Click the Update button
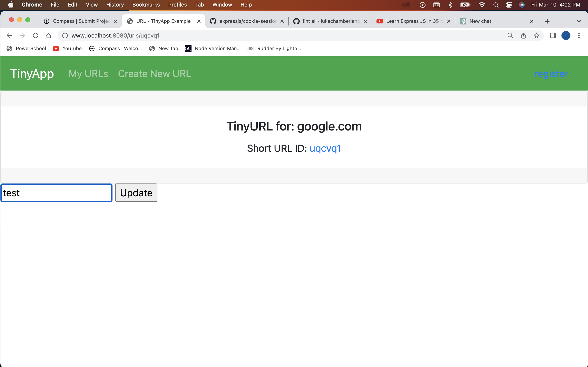Image resolution: width=588 pixels, height=367 pixels. 136,192
